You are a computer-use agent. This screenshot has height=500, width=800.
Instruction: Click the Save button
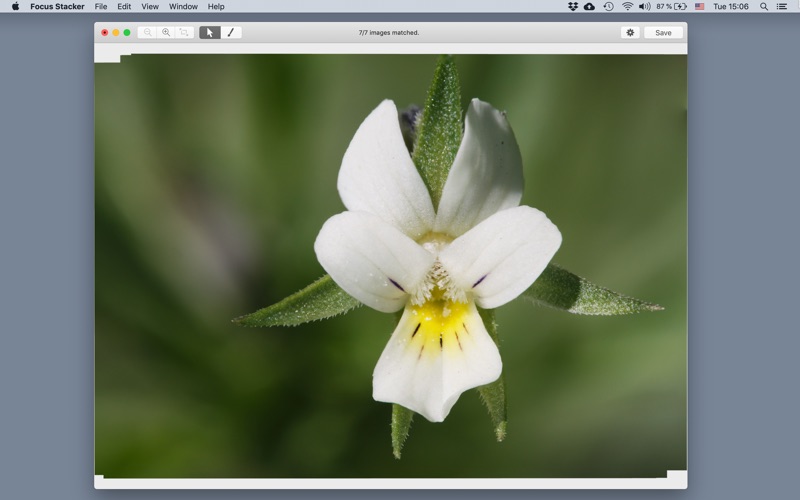tap(663, 32)
